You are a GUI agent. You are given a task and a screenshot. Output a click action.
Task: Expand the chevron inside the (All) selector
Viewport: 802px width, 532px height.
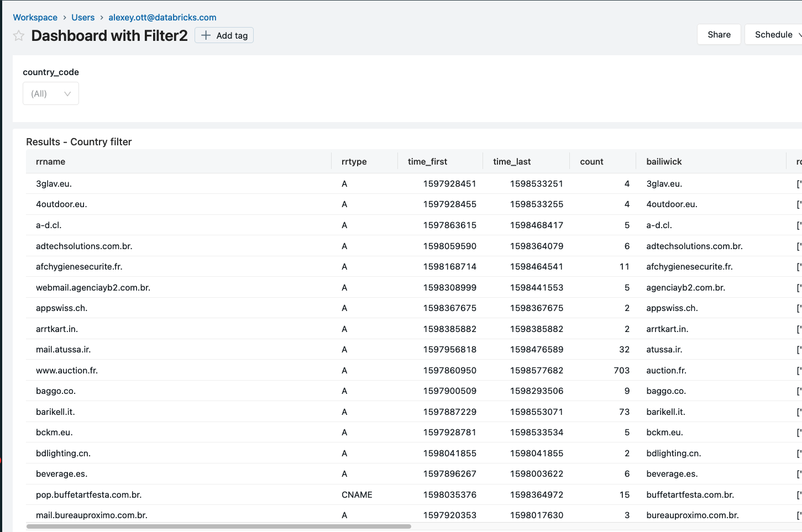click(67, 93)
